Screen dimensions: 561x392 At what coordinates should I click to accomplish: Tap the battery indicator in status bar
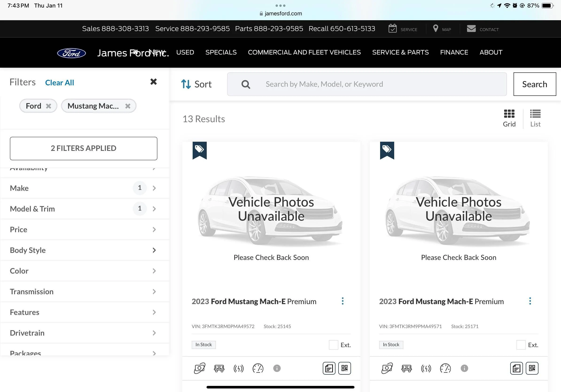tap(548, 5)
